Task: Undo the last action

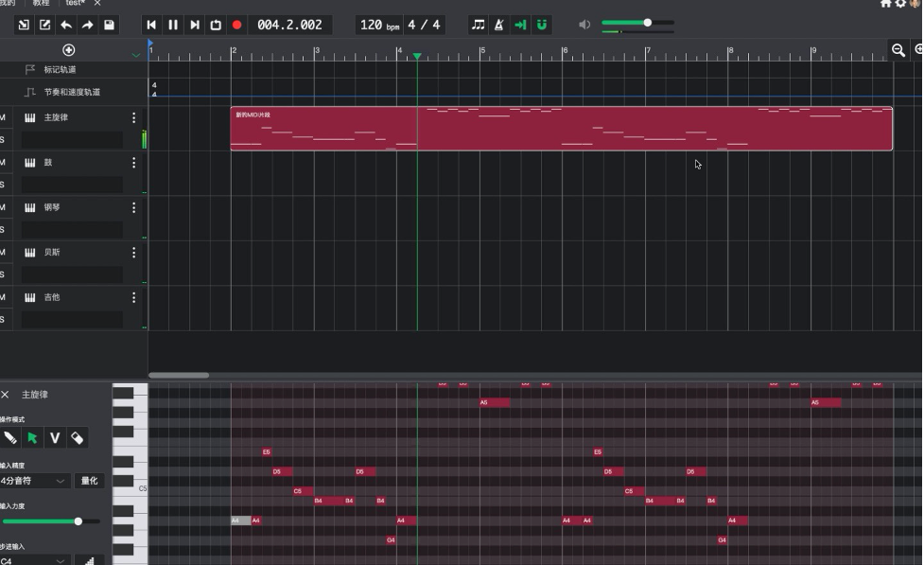Action: click(66, 25)
